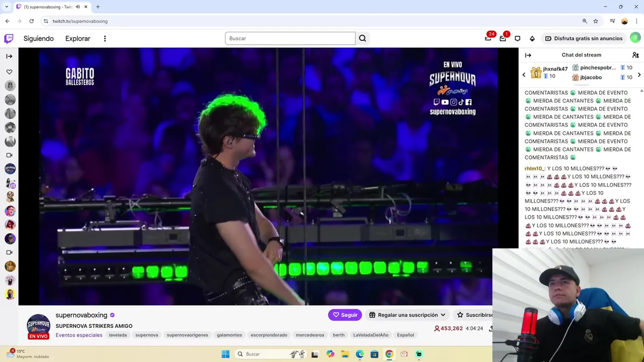Open a new browser tab
644x362 pixels.
click(98, 7)
